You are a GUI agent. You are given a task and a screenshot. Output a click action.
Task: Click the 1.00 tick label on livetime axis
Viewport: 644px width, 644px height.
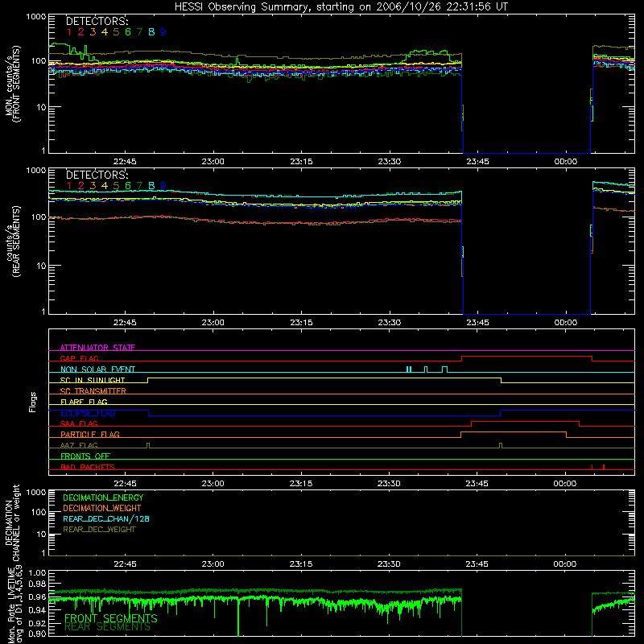(x=37, y=573)
